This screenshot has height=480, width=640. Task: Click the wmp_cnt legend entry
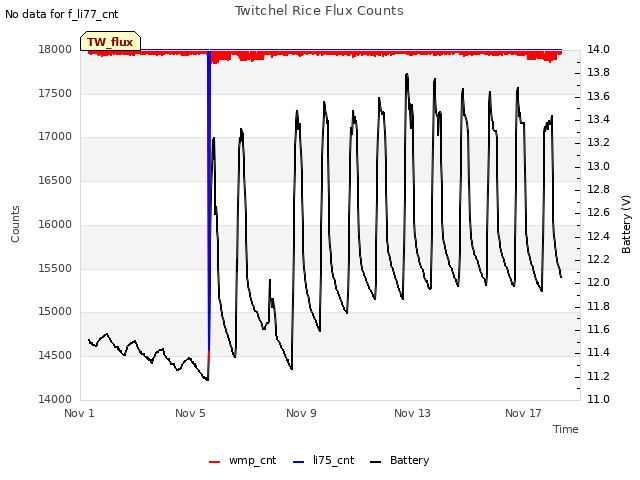pos(242,460)
